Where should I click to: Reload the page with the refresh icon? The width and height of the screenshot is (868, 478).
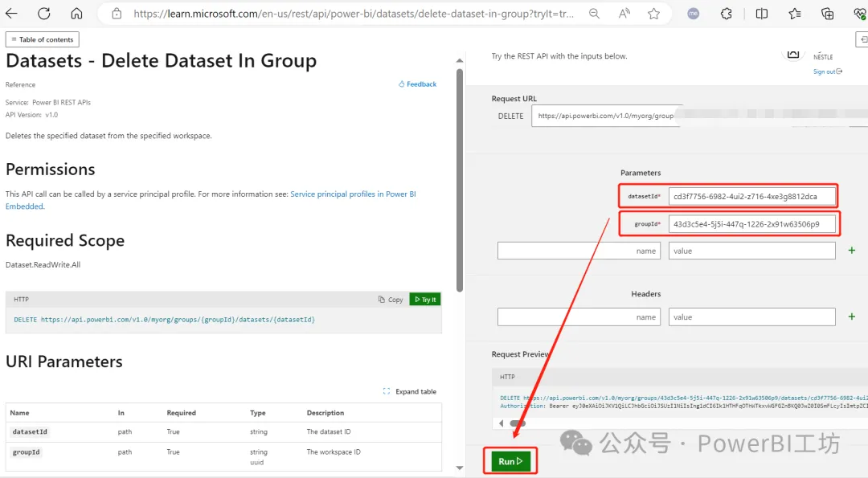coord(43,14)
